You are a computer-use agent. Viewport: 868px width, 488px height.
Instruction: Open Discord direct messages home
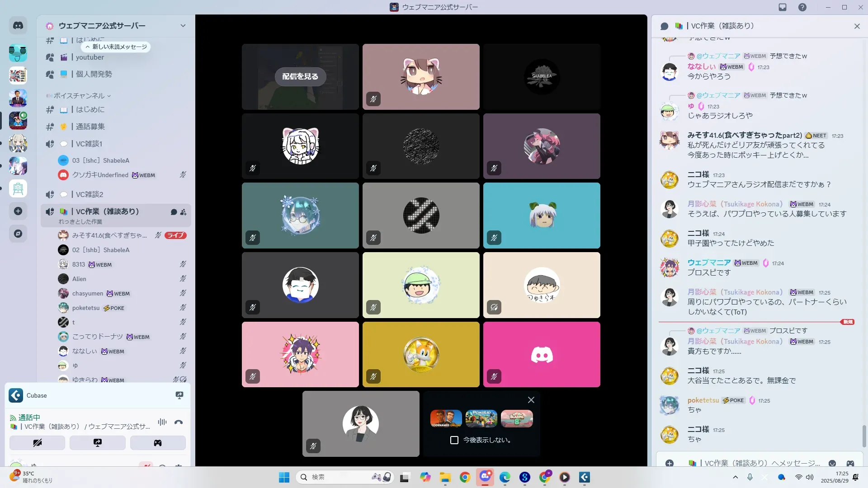click(18, 26)
